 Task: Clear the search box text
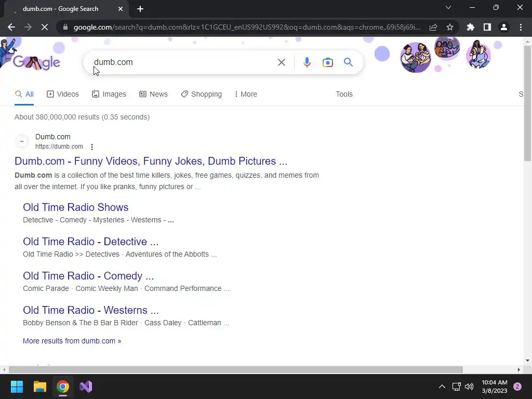point(281,62)
